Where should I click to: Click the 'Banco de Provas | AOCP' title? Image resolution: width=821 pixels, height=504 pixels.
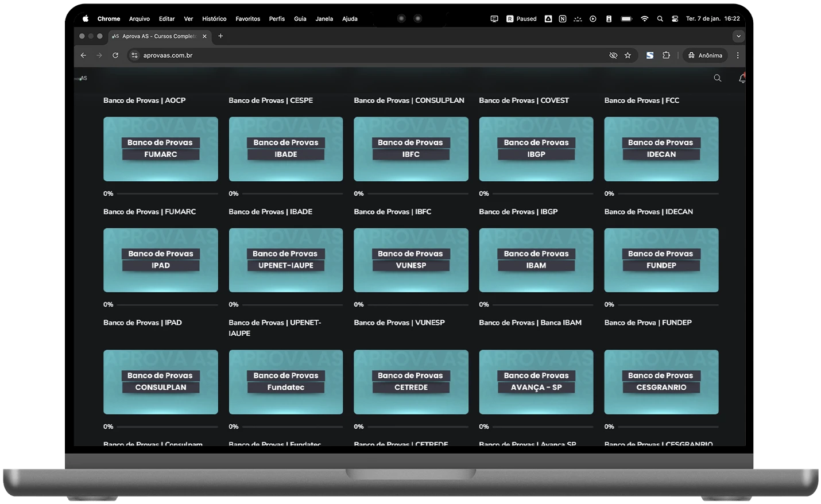click(x=144, y=100)
